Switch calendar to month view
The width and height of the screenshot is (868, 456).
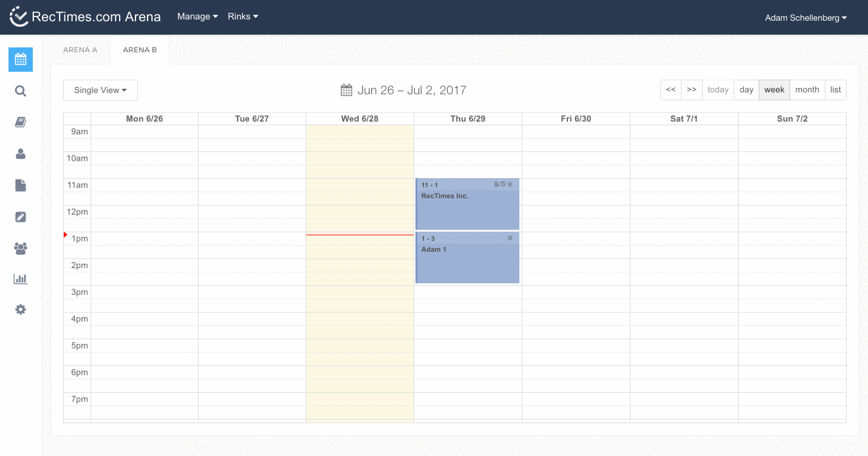[x=807, y=89]
